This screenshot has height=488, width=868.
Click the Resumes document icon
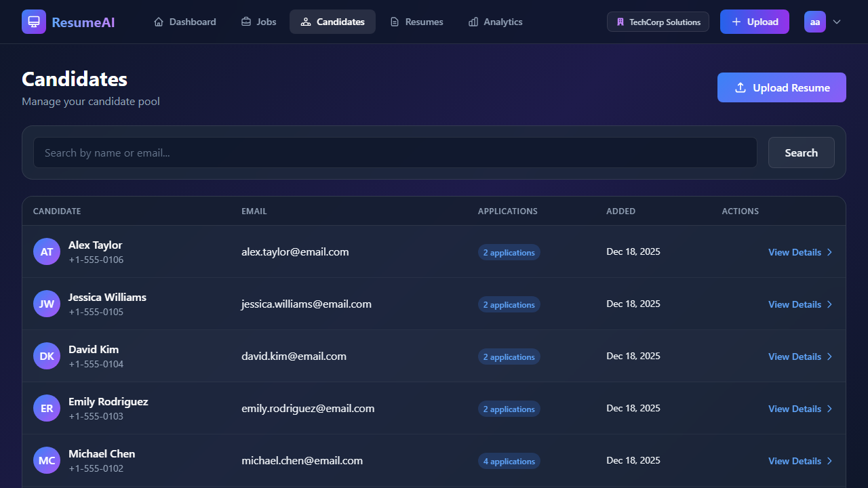(x=394, y=22)
